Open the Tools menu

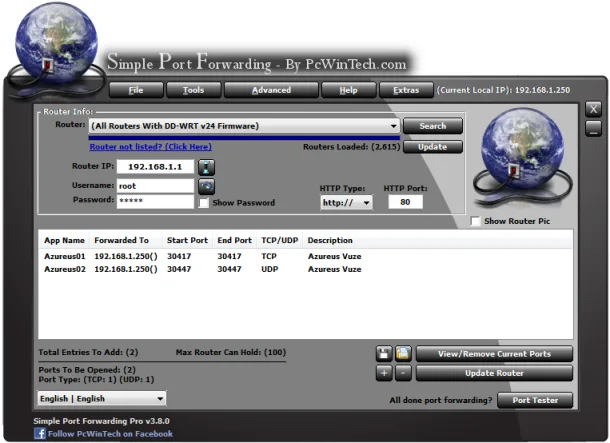[x=193, y=90]
